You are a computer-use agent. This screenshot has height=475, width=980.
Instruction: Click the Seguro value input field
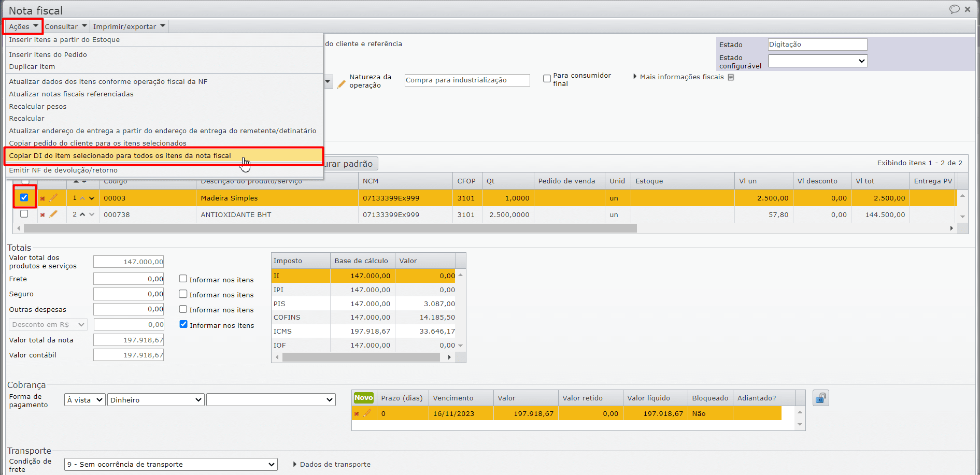[129, 294]
